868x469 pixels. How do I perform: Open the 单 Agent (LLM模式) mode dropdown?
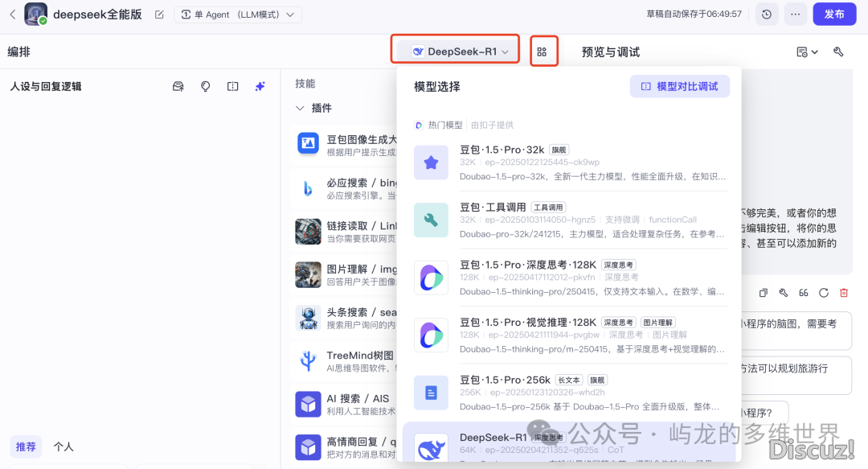point(238,14)
